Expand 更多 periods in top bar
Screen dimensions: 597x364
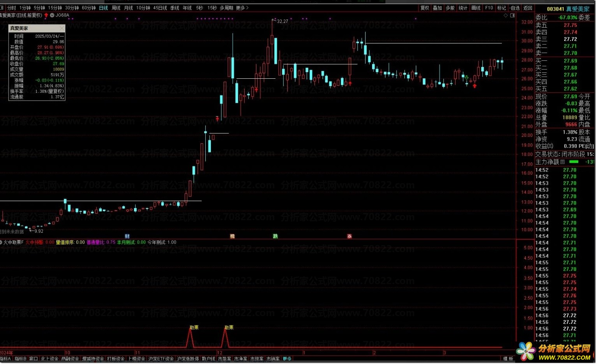pos(242,8)
